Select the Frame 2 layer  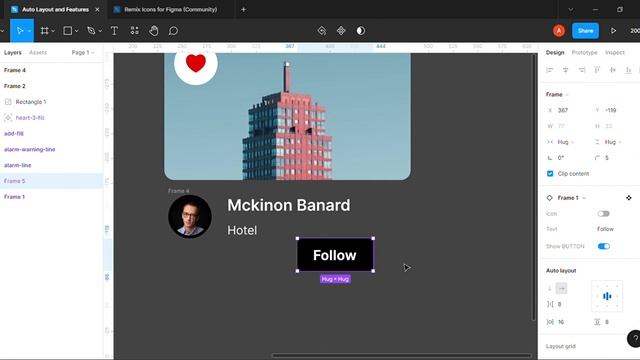tap(51, 86)
